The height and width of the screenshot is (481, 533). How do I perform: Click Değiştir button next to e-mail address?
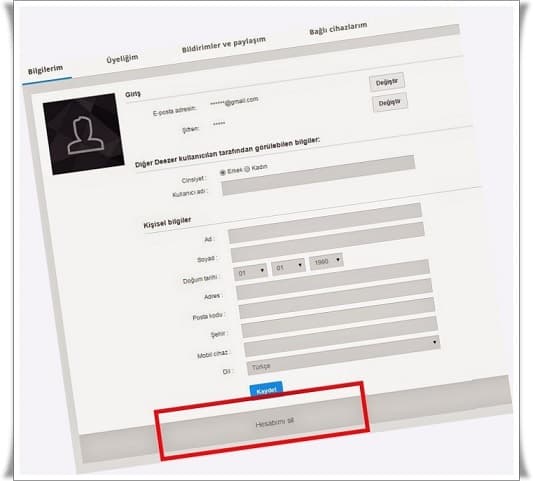pyautogui.click(x=387, y=82)
